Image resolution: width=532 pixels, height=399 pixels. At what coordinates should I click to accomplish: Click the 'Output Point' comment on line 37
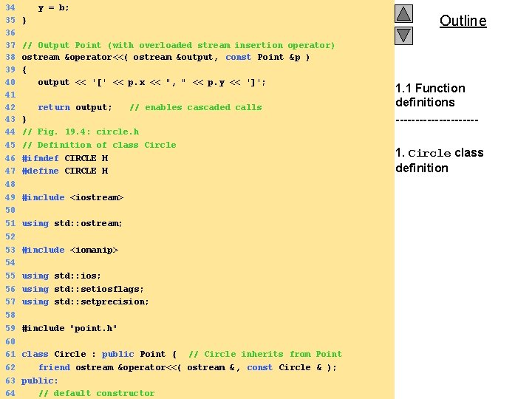[x=179, y=45]
